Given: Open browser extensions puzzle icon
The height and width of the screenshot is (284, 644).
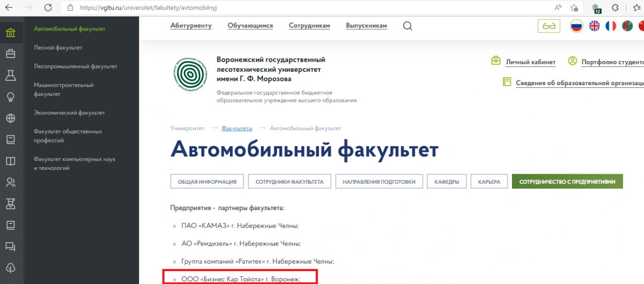Looking at the screenshot, I should (615, 8).
